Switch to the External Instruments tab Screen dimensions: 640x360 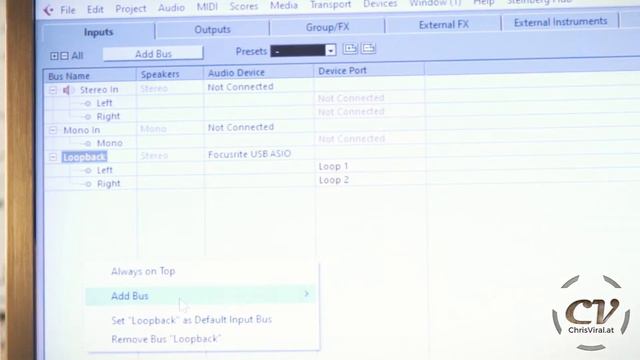click(560, 22)
